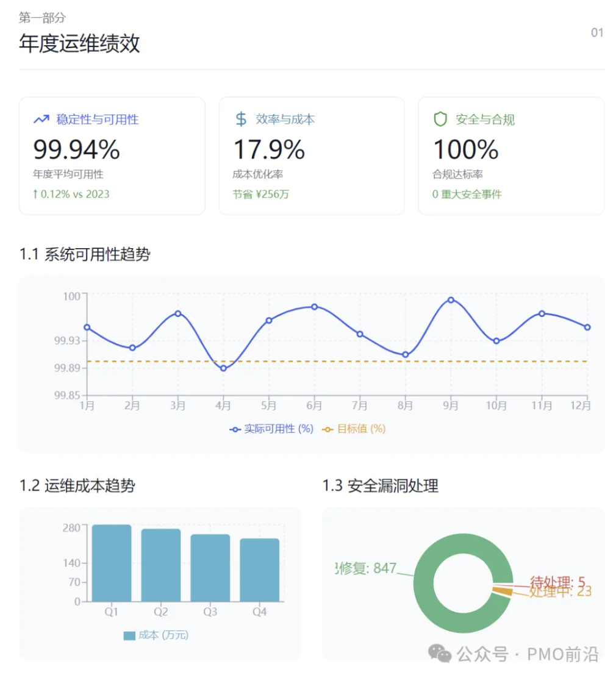Select the 4月 lowest data point

click(223, 368)
